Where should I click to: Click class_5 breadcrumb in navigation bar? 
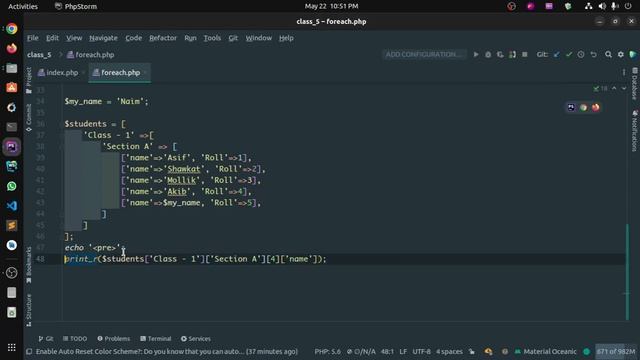tap(39, 55)
